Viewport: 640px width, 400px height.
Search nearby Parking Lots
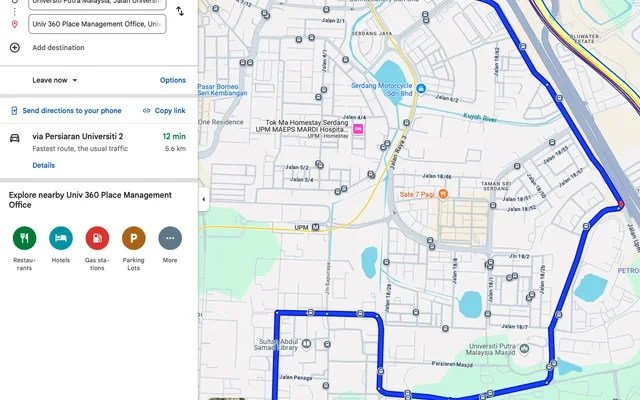pos(133,238)
